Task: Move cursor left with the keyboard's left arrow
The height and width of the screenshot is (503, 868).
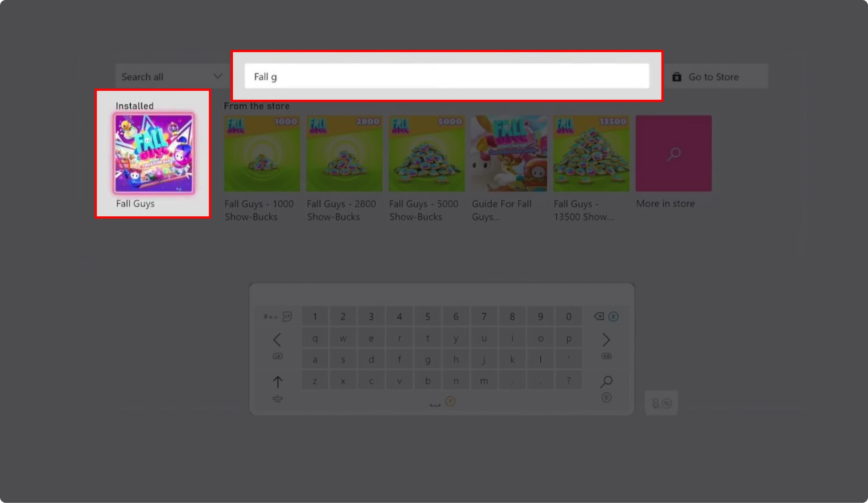Action: tap(277, 340)
